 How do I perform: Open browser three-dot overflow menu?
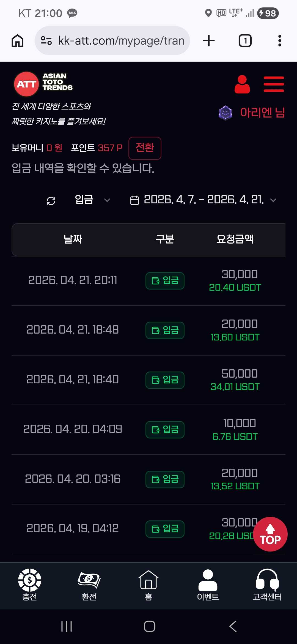click(280, 41)
